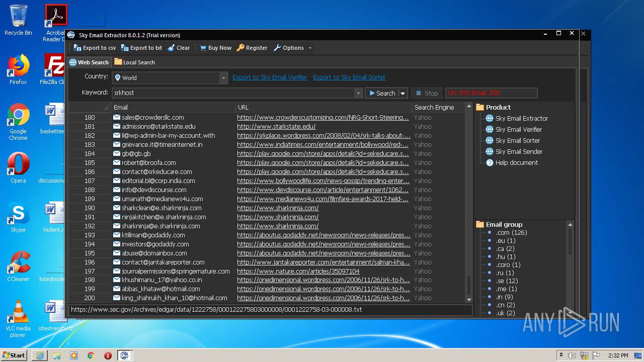Image resolution: width=644 pixels, height=362 pixels.
Task: Select the .ru (1) email group
Action: pyautogui.click(x=505, y=273)
